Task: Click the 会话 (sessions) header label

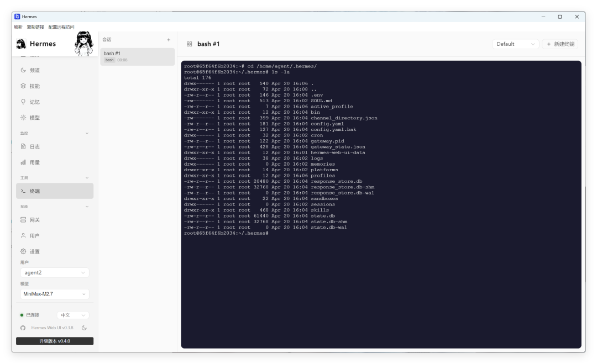Action: pyautogui.click(x=107, y=40)
